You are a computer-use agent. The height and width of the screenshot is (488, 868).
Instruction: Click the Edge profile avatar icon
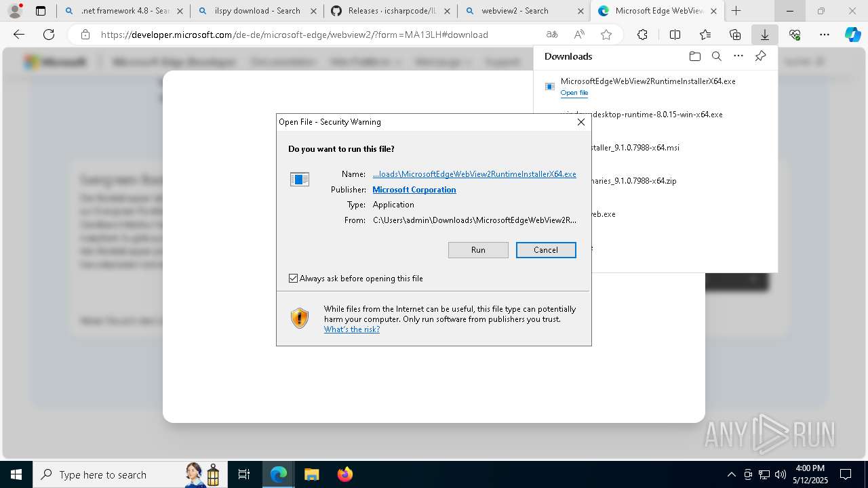click(15, 11)
